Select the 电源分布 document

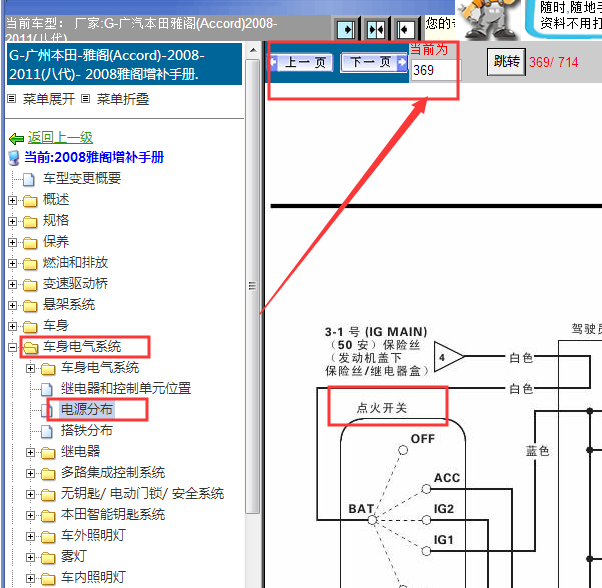point(87,410)
